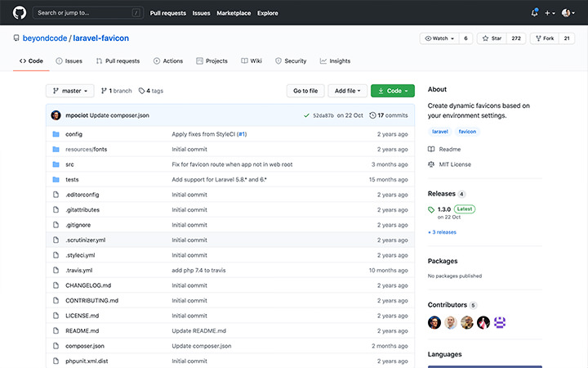View the + 3 releases link
588x368 pixels.
click(x=442, y=232)
